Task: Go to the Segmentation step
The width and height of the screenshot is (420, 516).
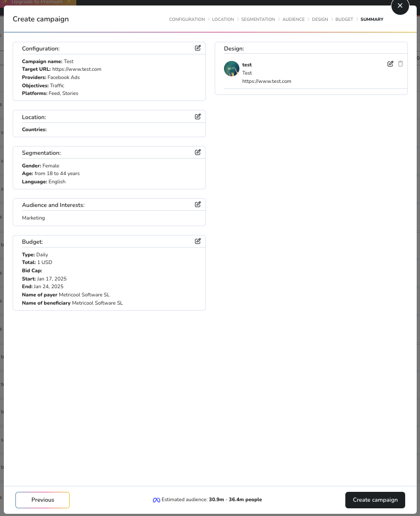Action: click(258, 19)
